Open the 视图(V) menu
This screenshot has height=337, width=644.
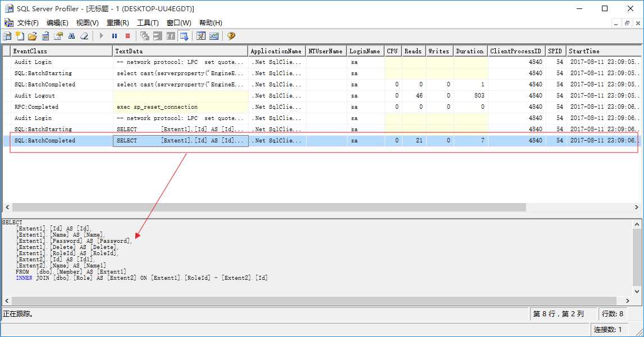(x=88, y=23)
